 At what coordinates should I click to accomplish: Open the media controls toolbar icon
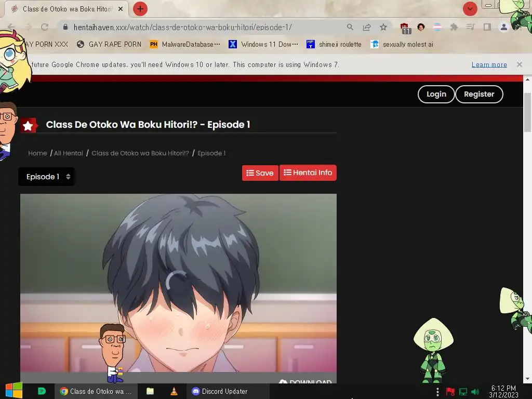tap(470, 27)
